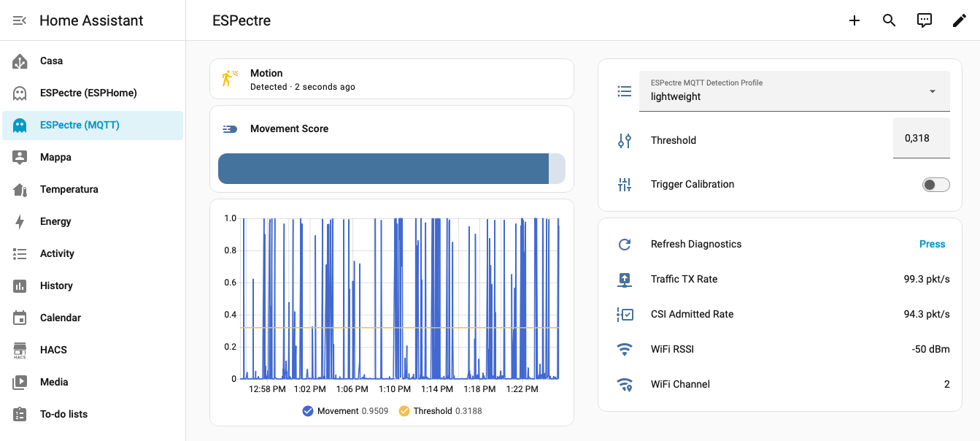This screenshot has height=441, width=980.
Task: Click the WiFi RSSI signal icon
Action: 625,350
